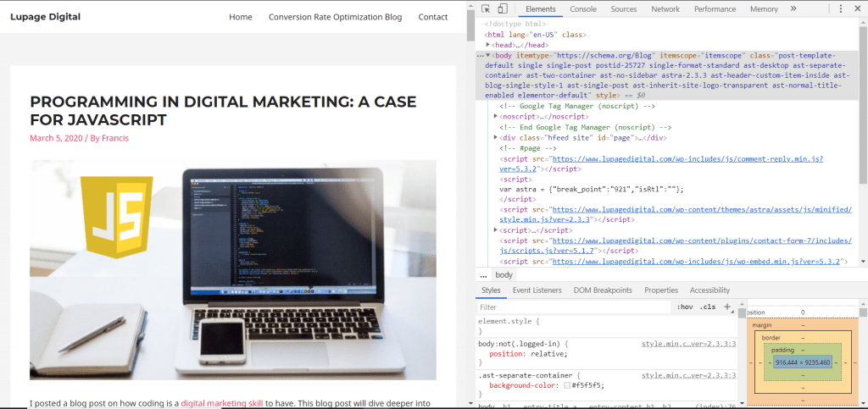Image resolution: width=868 pixels, height=409 pixels.
Task: Switch to the Elements tab
Action: point(540,8)
